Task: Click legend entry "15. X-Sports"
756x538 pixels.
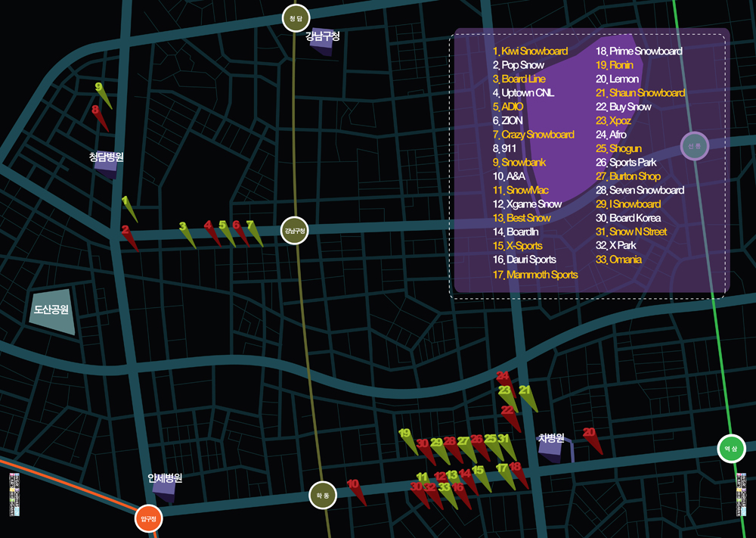Action: coord(517,246)
